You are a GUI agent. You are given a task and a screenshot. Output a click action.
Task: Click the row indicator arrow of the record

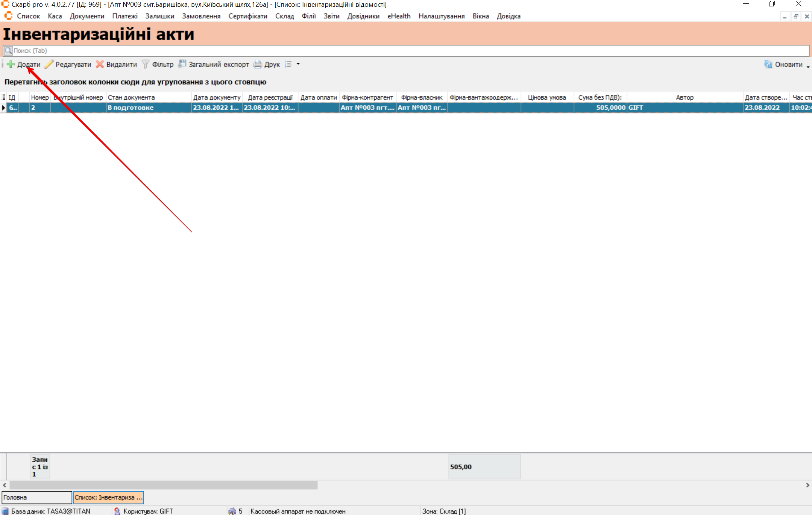click(x=3, y=108)
